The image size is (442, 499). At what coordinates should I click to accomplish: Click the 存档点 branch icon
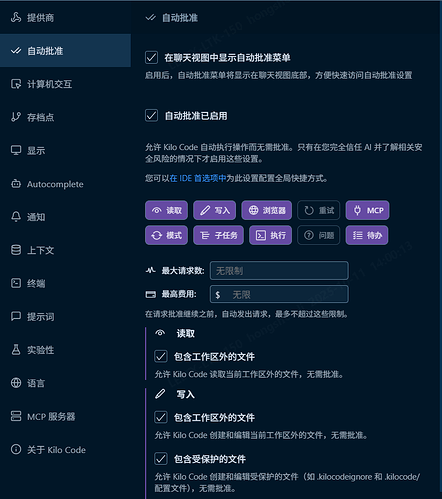16,117
